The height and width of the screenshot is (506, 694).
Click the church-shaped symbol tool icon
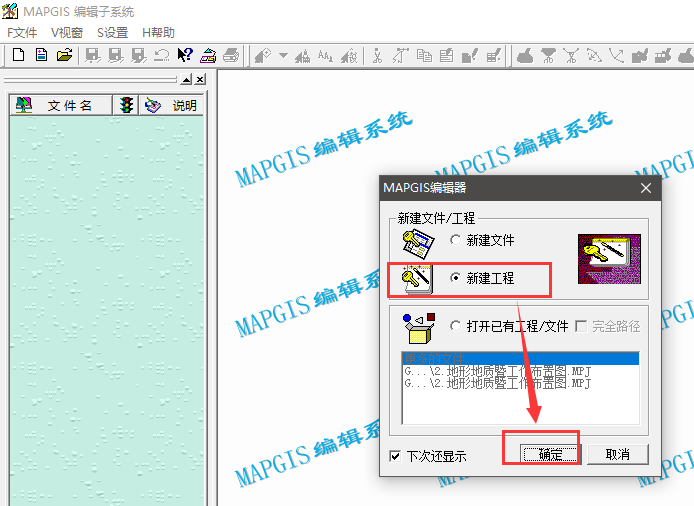[x=303, y=56]
